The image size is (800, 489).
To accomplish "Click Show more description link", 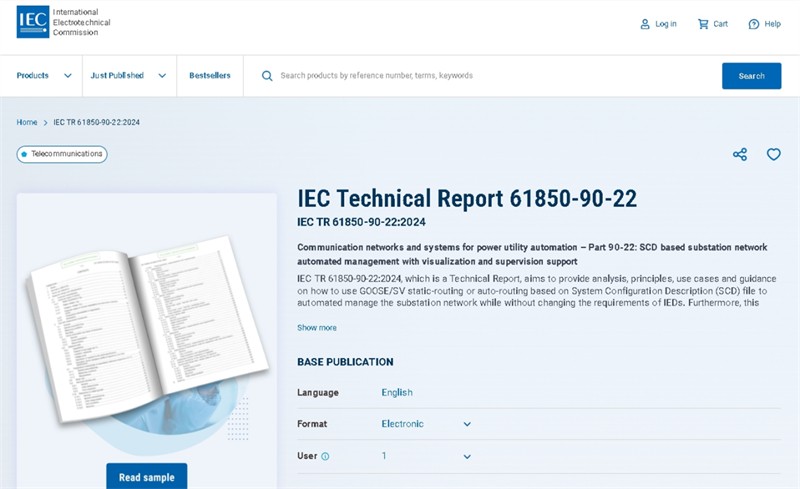I will (317, 328).
